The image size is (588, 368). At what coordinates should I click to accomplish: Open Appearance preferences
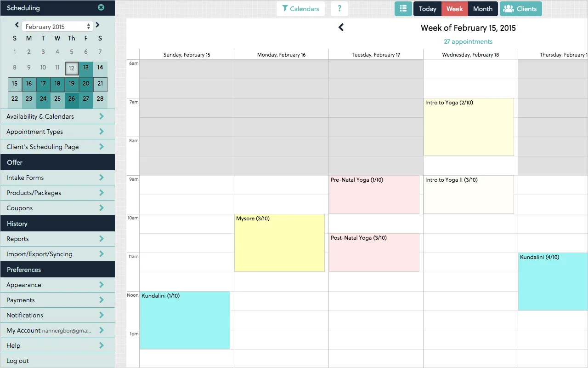point(57,285)
